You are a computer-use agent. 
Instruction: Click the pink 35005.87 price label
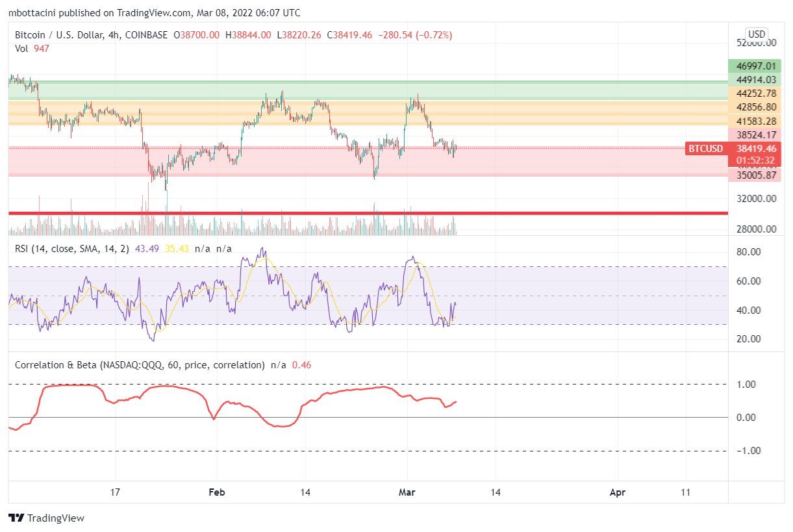tap(753, 175)
